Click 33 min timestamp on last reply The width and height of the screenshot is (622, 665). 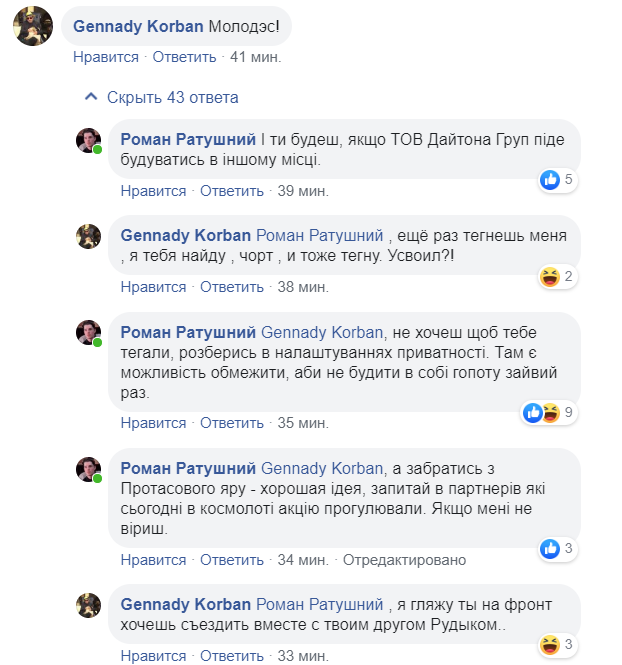[302, 656]
